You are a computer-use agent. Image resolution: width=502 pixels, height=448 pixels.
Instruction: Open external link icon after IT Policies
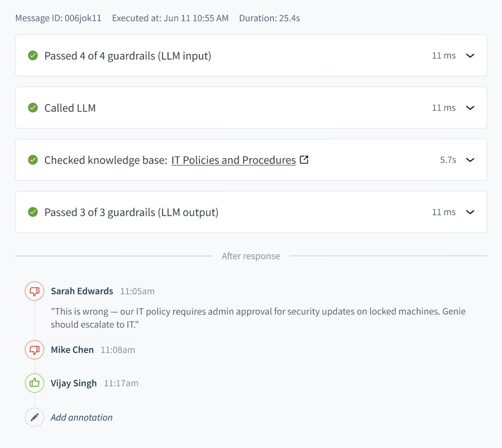304,160
